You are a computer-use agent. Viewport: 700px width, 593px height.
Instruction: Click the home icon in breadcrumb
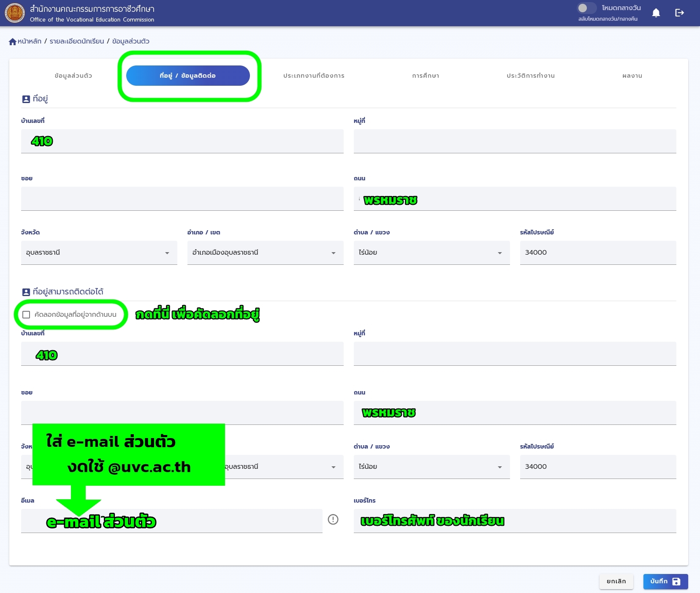coord(13,41)
